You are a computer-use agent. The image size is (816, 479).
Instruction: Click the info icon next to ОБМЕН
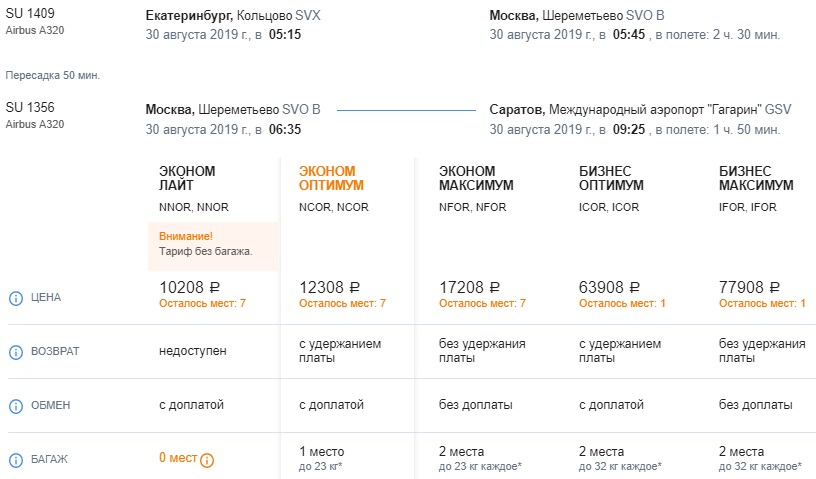pyautogui.click(x=15, y=406)
